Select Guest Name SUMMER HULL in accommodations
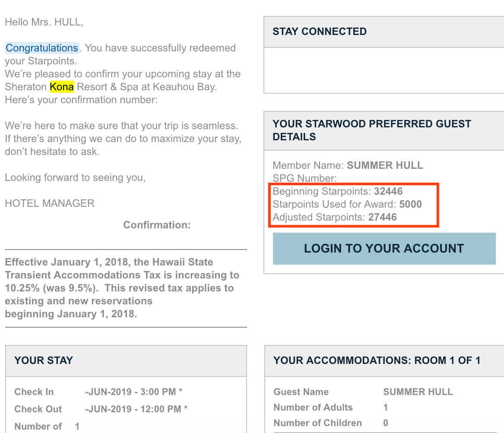Image resolution: width=504 pixels, height=433 pixels. click(418, 392)
